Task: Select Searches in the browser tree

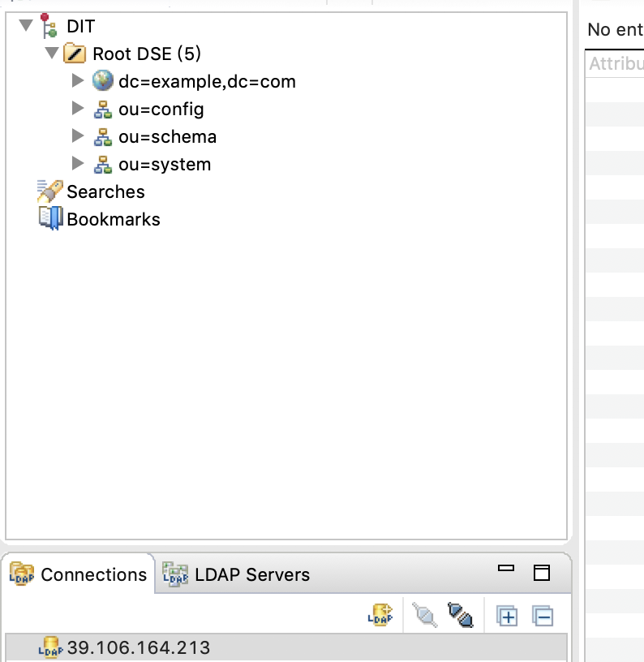Action: pyautogui.click(x=105, y=191)
